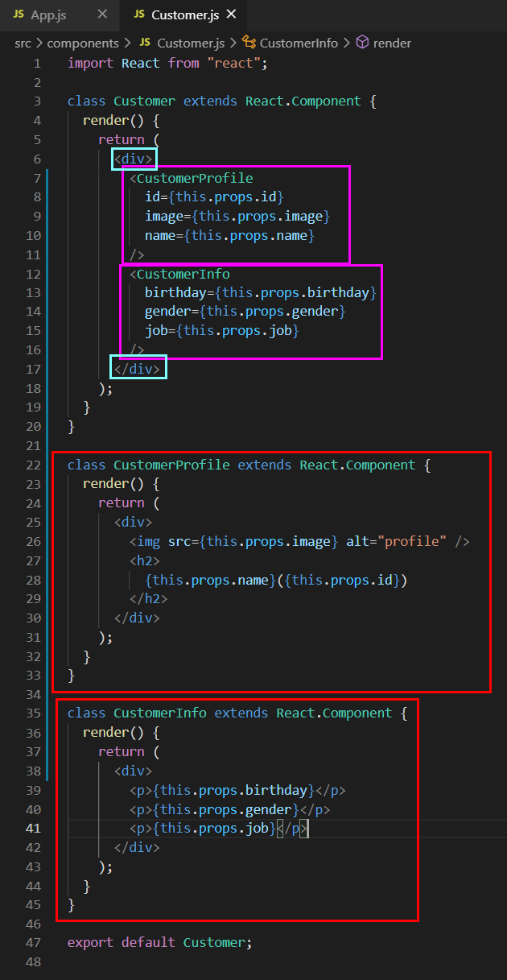Click the opening <div> tag on line 6
The height and width of the screenshot is (980, 507).
pos(134,159)
